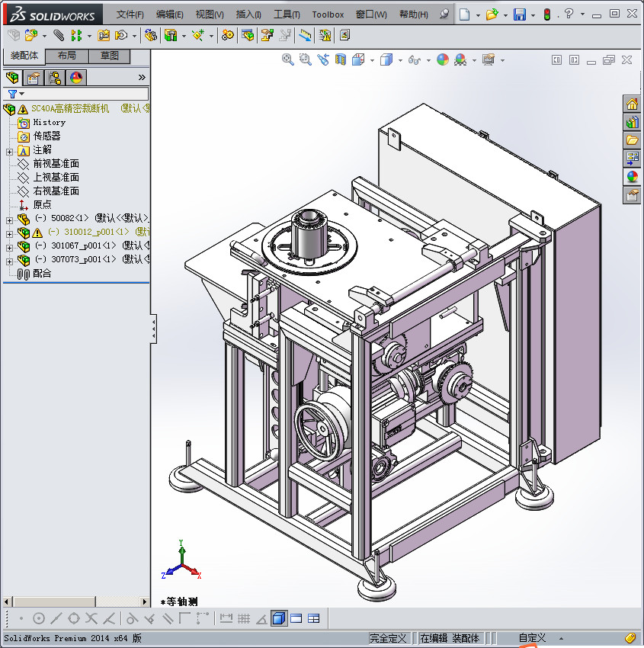Screen dimensions: 644x648
Task: Toggle the shaded cube view button in bottom toolbar
Action: point(279,618)
